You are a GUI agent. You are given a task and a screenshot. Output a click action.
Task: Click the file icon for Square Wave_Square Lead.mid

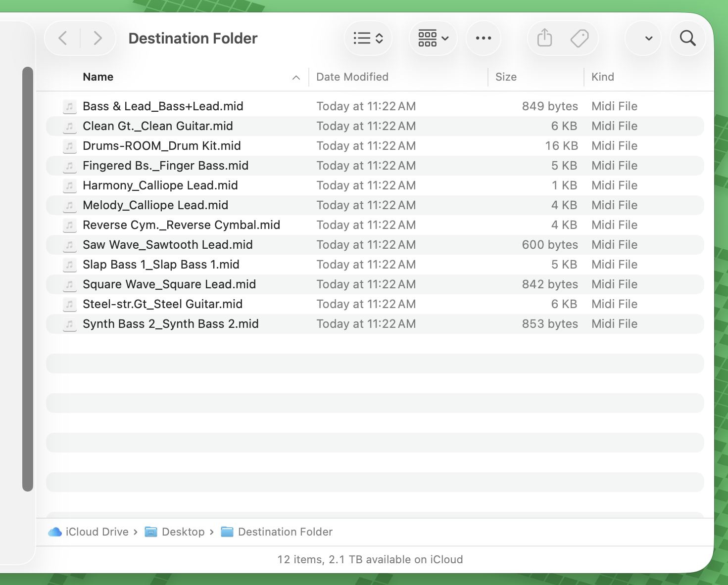coord(70,284)
